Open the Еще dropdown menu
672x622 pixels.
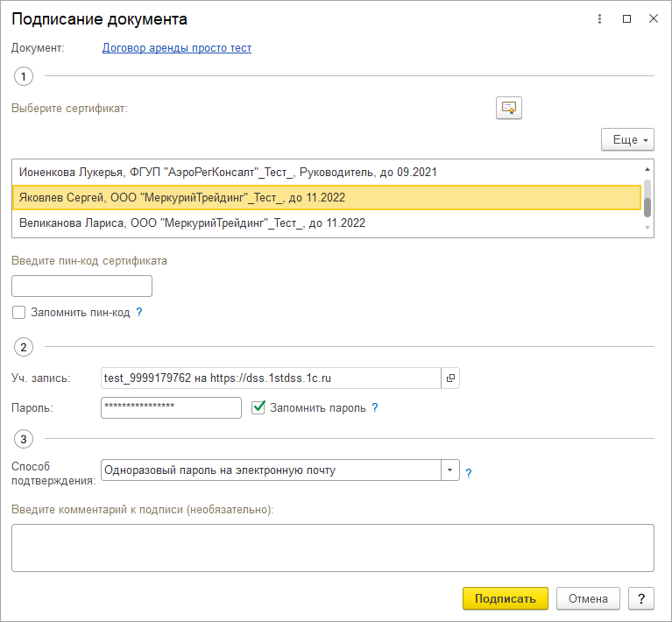[x=627, y=139]
